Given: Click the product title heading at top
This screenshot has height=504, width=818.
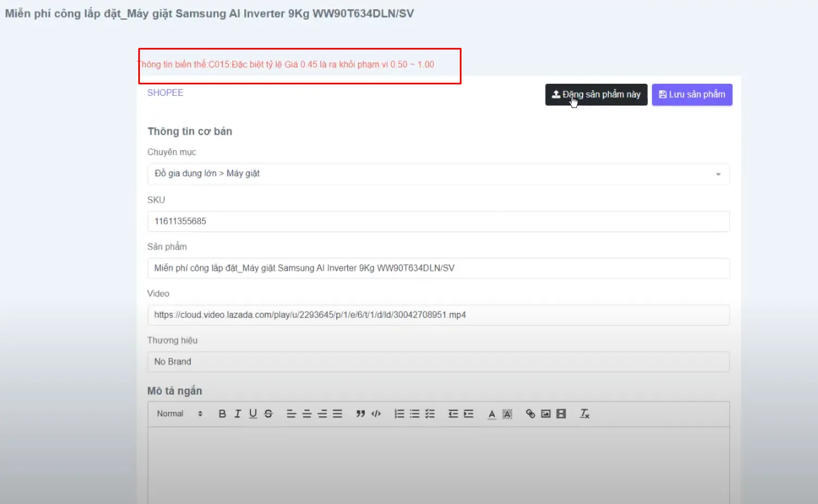Looking at the screenshot, I should 210,14.
